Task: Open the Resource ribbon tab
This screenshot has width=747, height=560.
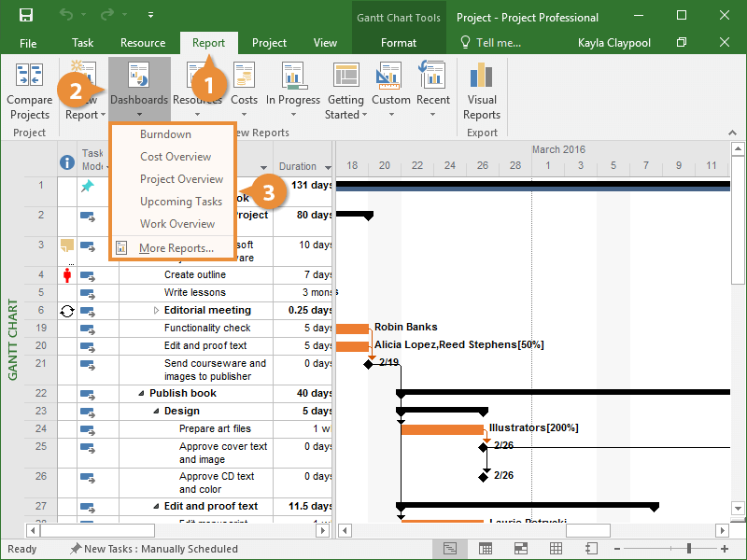Action: (143, 43)
